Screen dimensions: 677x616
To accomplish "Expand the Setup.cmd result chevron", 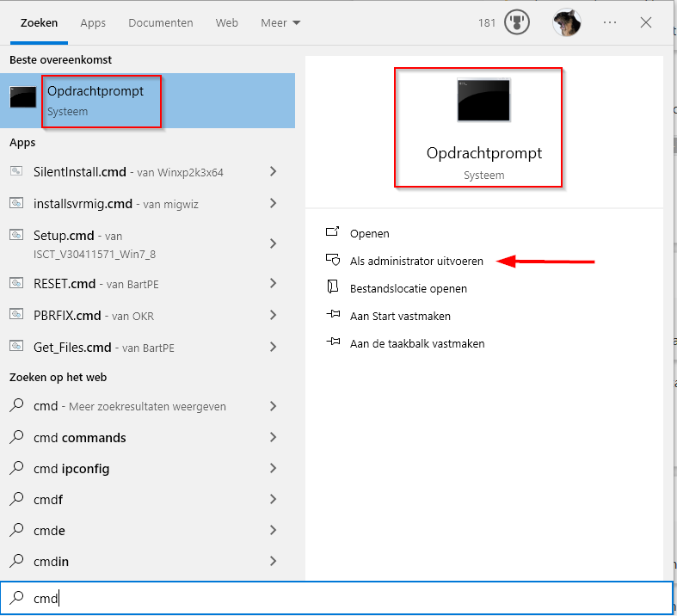I will point(273,243).
